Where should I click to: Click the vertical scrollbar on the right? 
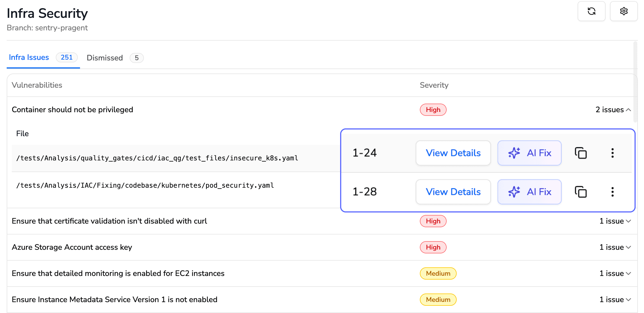[x=635, y=82]
